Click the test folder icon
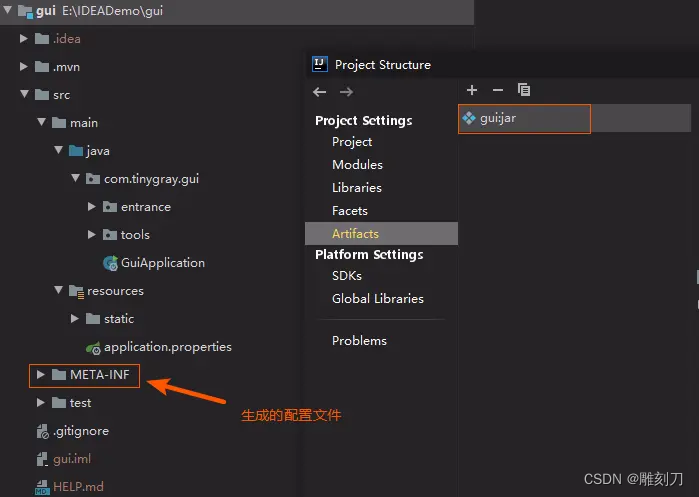 [x=59, y=403]
